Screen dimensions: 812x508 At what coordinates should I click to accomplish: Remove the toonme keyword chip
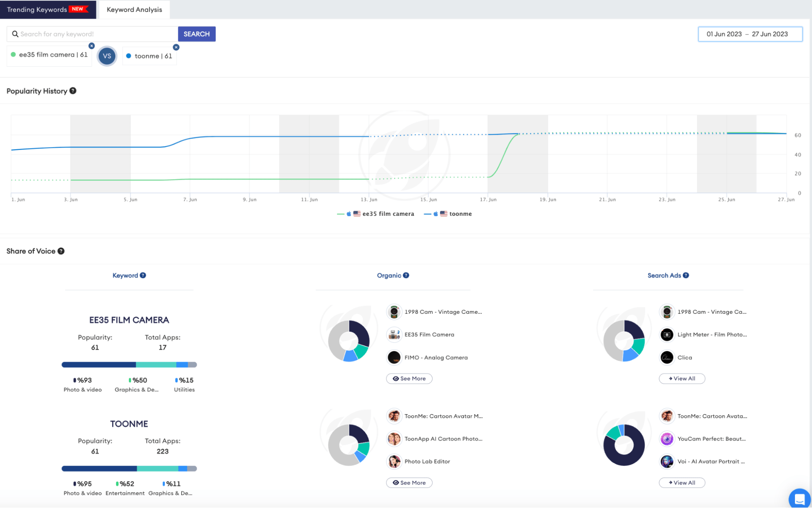[176, 47]
